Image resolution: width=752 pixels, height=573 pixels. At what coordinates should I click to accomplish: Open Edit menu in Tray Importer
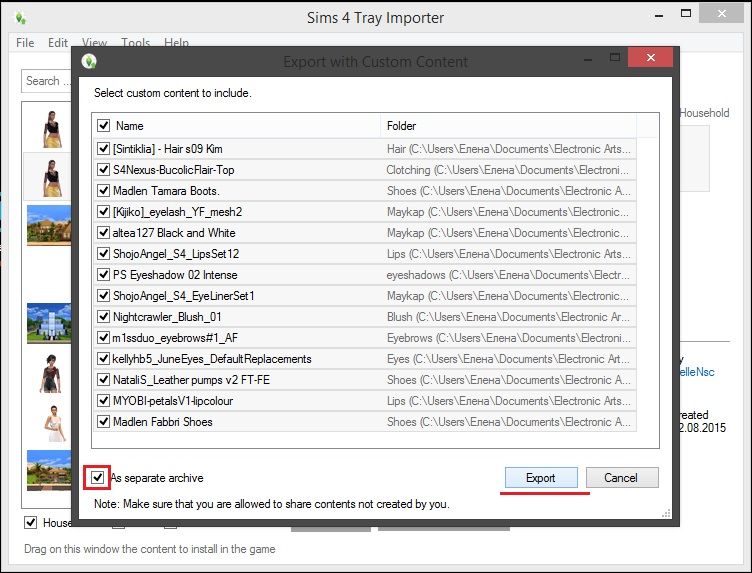click(58, 43)
